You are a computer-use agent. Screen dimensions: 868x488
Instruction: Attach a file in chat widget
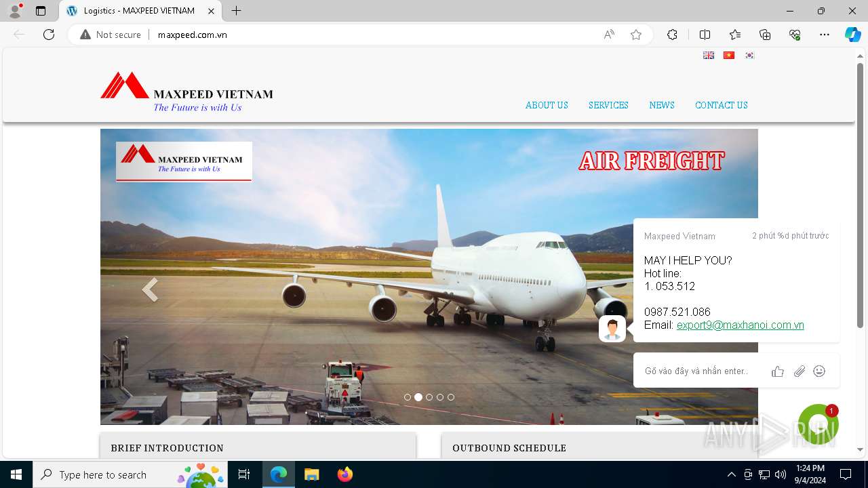800,371
